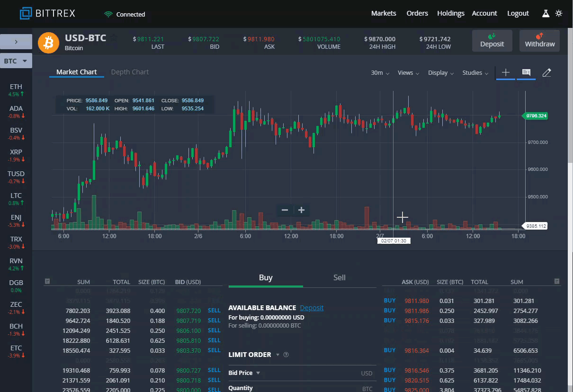The width and height of the screenshot is (573, 392).
Task: Click the Bid Price input field
Action: (x=303, y=373)
